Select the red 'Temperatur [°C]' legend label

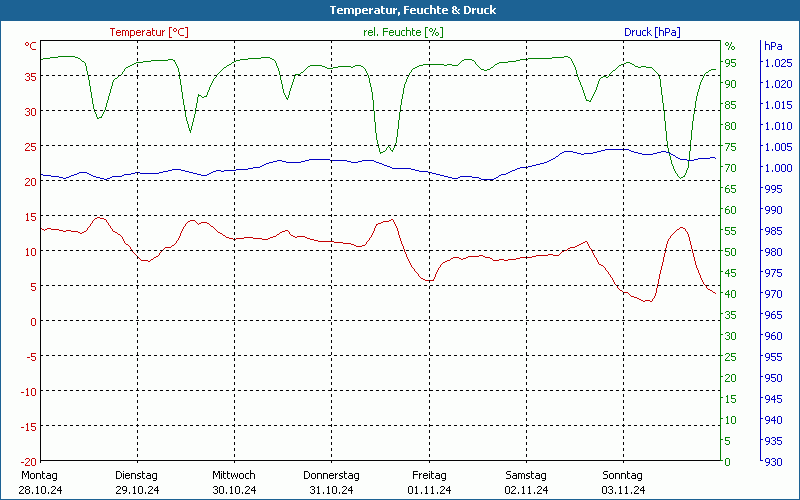pos(149,32)
